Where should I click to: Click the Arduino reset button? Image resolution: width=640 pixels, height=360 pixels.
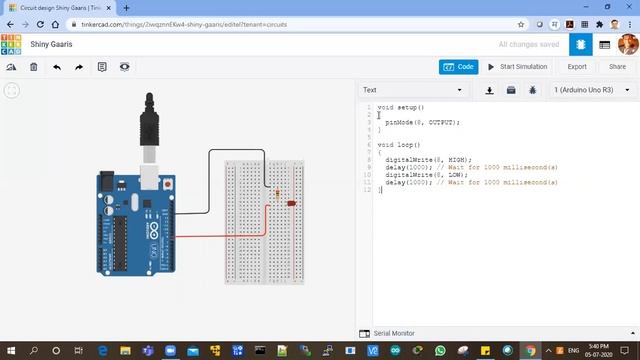167,184
